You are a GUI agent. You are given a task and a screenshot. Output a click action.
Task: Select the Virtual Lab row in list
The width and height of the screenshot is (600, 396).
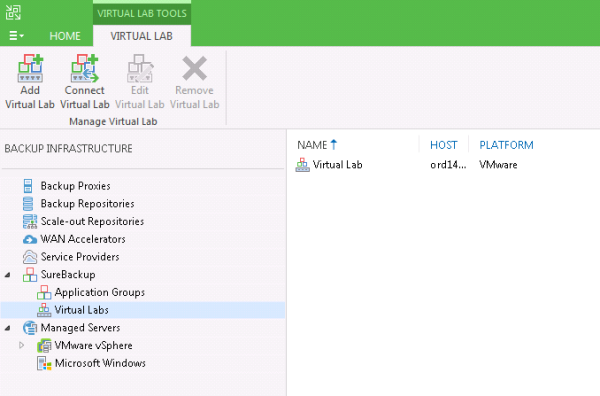[443, 165]
